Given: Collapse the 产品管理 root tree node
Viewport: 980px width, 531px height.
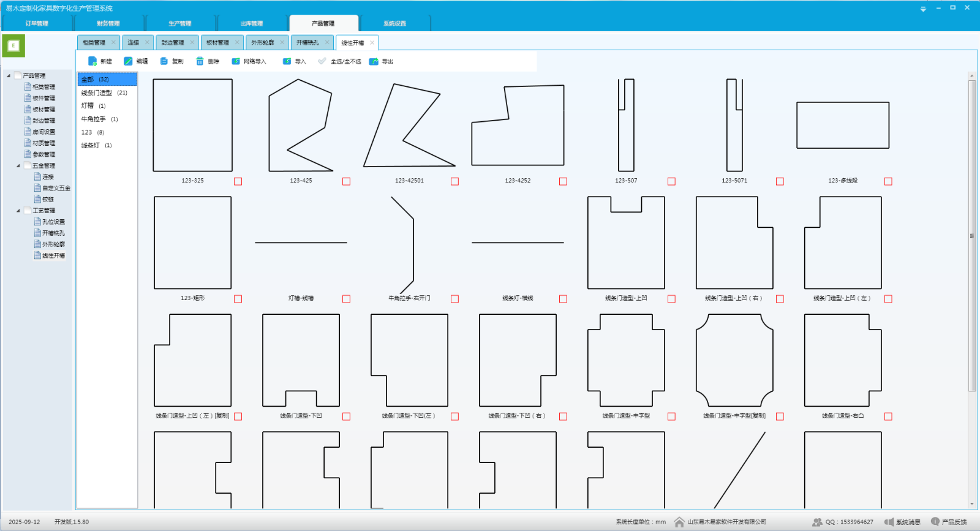Looking at the screenshot, I should pyautogui.click(x=9, y=76).
